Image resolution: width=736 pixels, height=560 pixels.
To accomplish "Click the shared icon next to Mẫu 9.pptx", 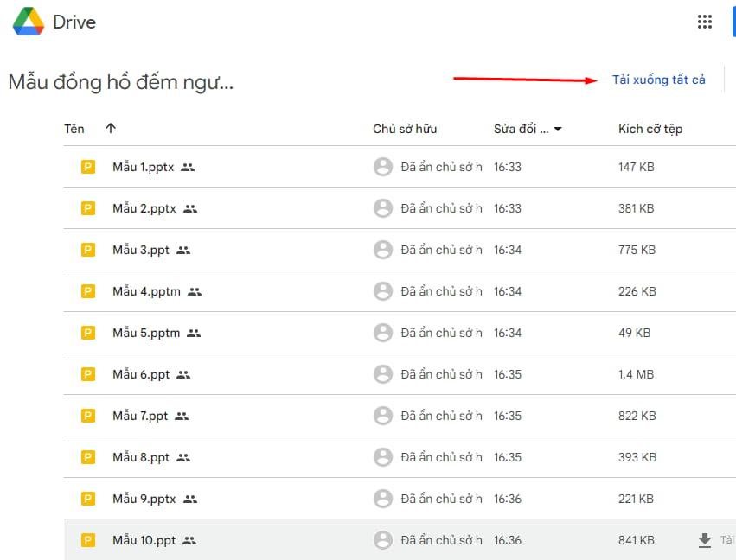I will (190, 499).
